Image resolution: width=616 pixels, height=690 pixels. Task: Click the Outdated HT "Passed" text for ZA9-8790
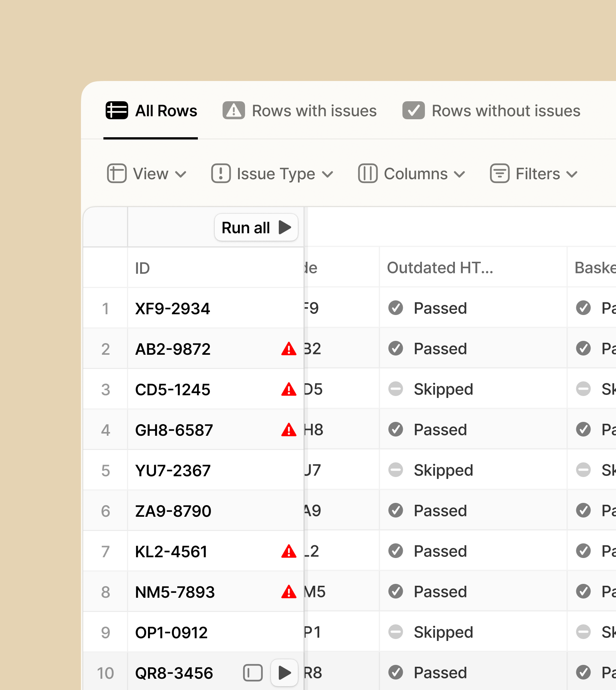point(440,511)
